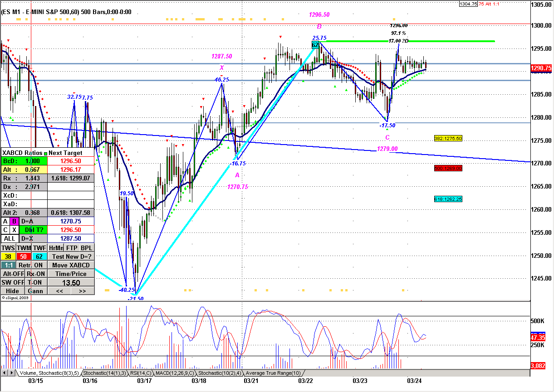Screen dimensions: 554x392
Task: Select the red 50 retracement swatch
Action: click(24, 256)
